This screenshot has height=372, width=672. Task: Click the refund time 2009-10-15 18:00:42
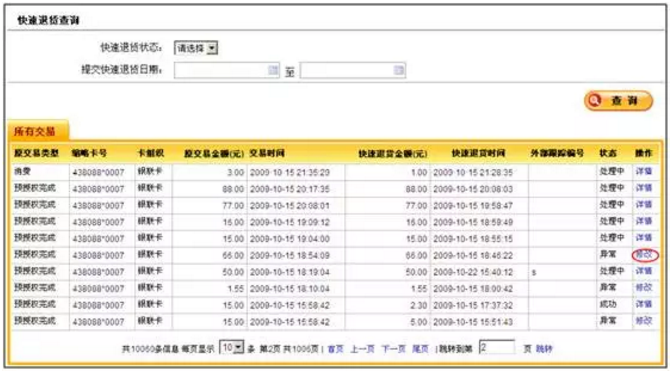[x=473, y=289]
